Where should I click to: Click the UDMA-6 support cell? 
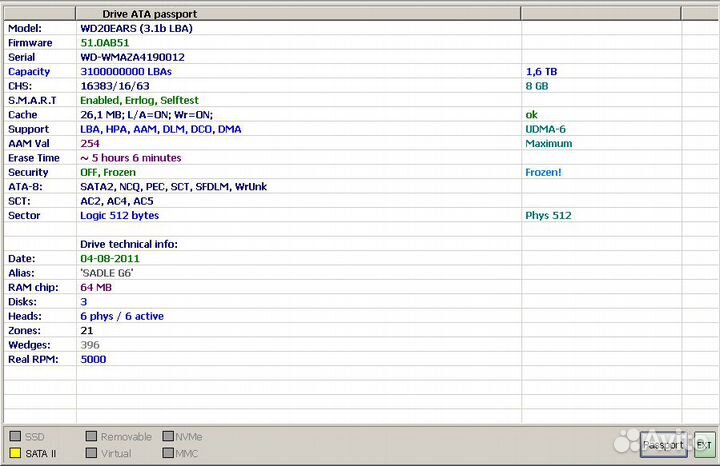tap(545, 129)
